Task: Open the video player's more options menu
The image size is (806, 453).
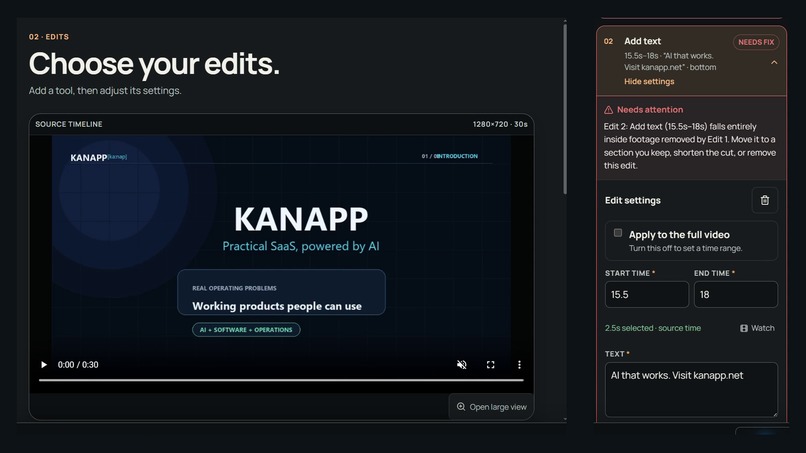Action: click(519, 365)
